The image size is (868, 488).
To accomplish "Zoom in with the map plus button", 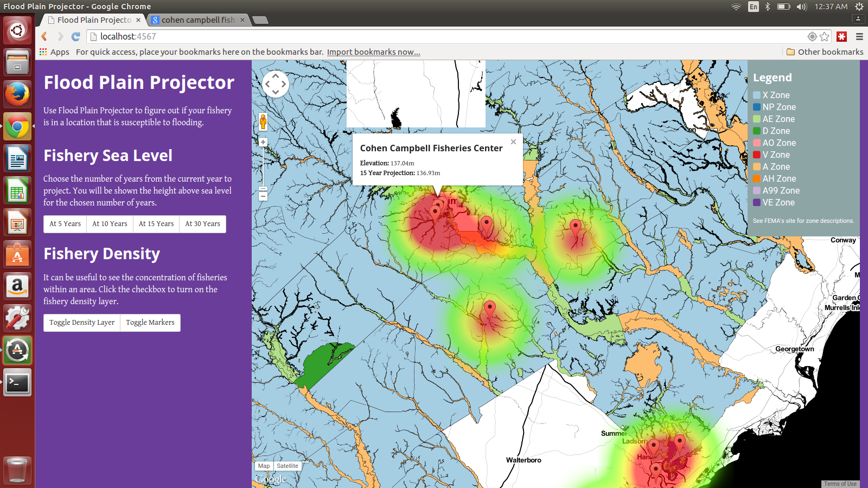I will point(263,142).
